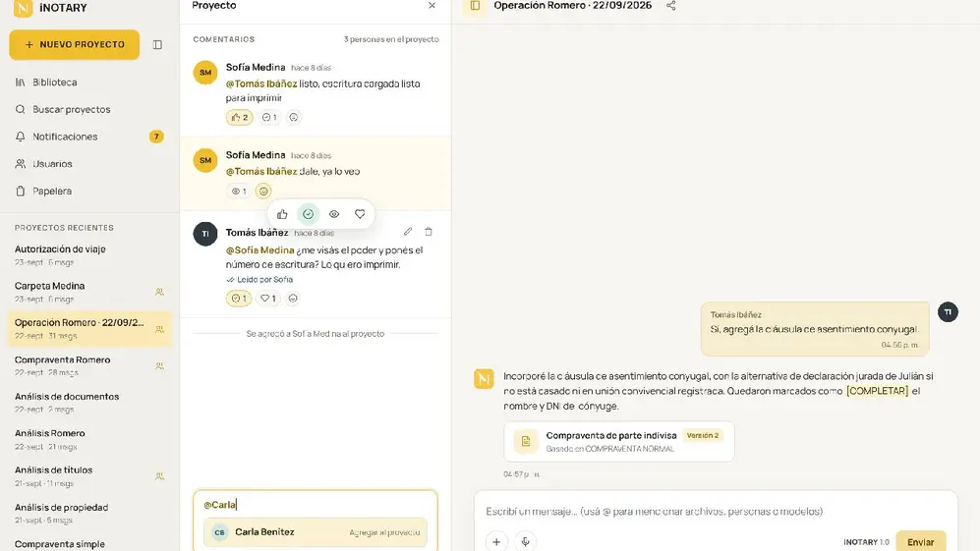Viewport: 980px width, 551px height.
Task: Toggle the project panel icon in chat header
Action: (475, 6)
